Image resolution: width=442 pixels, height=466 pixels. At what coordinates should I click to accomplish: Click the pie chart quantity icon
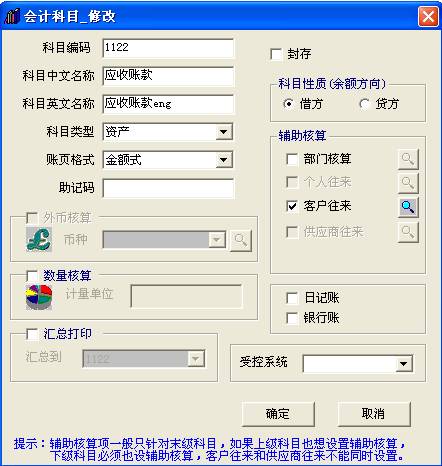[39, 297]
